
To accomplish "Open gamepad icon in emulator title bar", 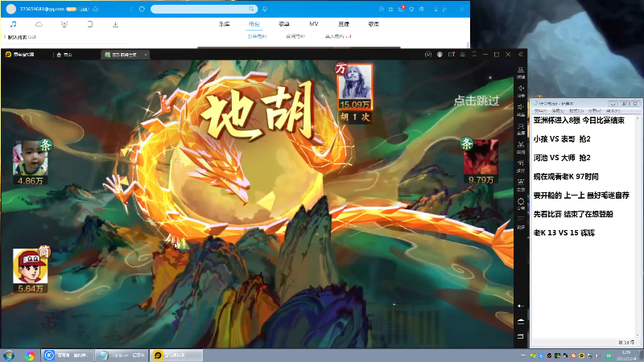I will tap(428, 54).
